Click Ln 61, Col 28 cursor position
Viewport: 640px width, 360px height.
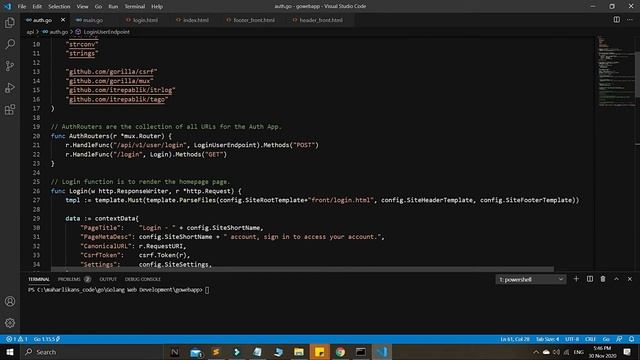coord(515,339)
